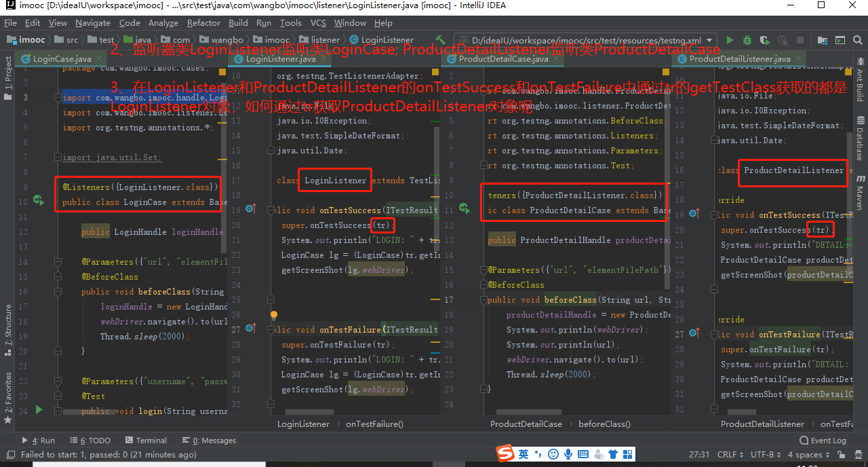Viewport: 868px width, 467px height.
Task: Click override gutter icon at LoginListener onTestFailure
Action: coord(250,328)
